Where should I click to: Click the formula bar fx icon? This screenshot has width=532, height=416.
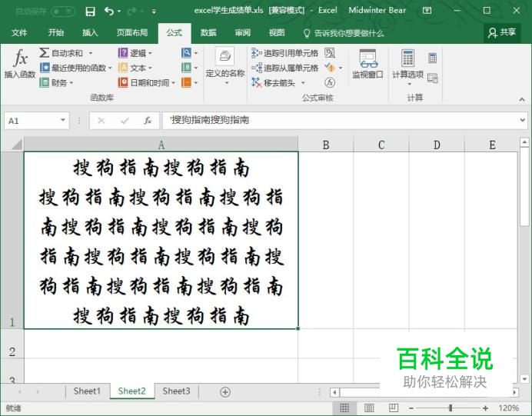pyautogui.click(x=148, y=121)
